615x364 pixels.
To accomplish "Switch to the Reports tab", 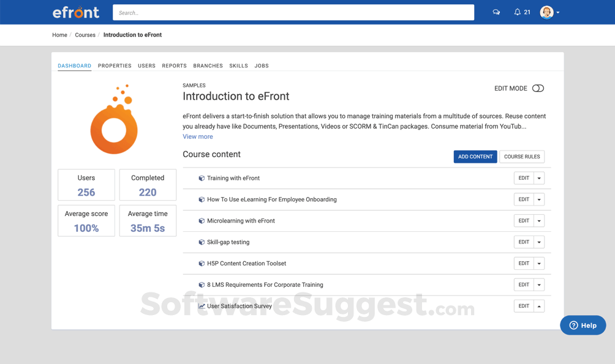I will point(174,65).
